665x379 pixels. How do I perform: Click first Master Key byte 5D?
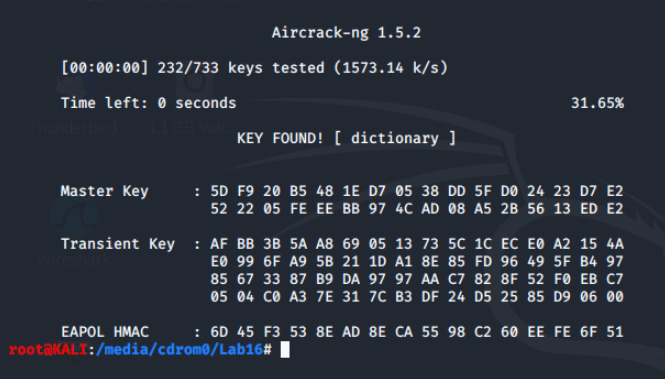point(219,191)
